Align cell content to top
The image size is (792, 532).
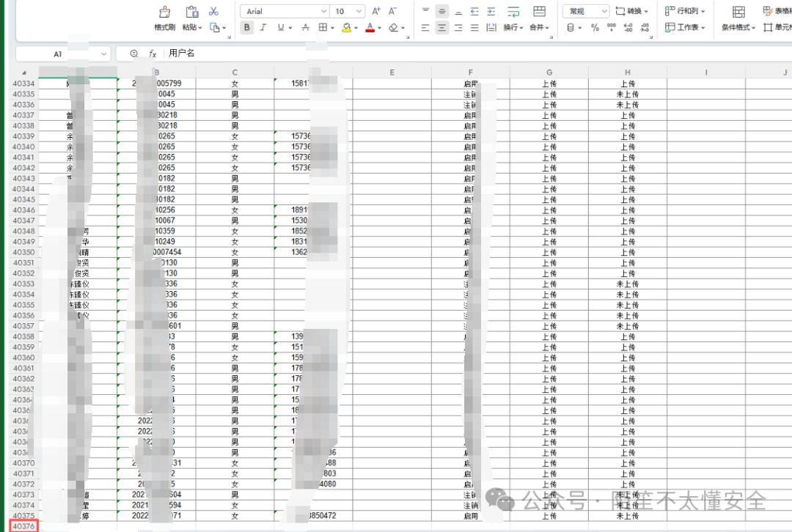click(425, 11)
